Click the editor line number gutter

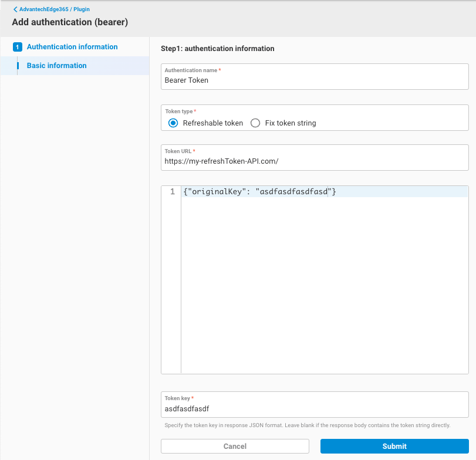[171, 235]
